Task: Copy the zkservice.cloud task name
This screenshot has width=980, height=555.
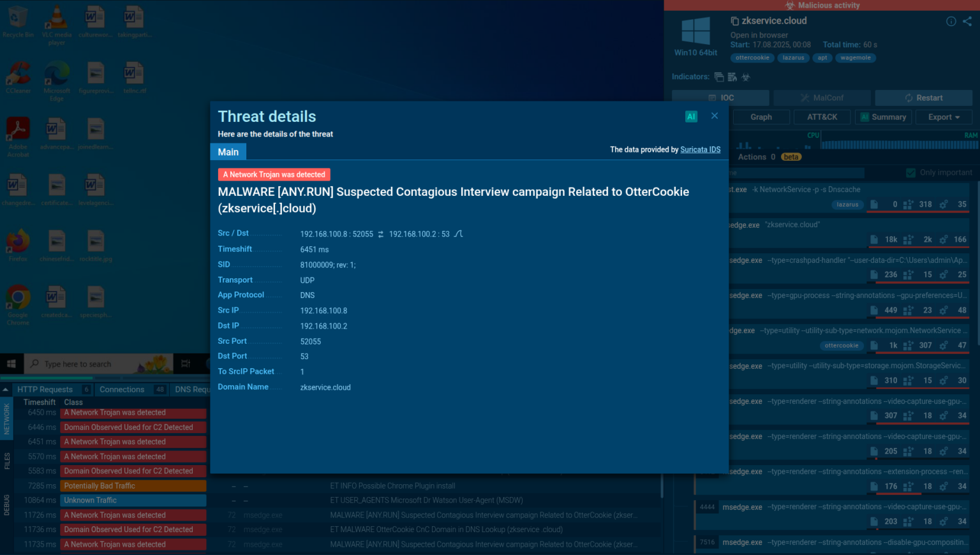Action: click(x=735, y=21)
